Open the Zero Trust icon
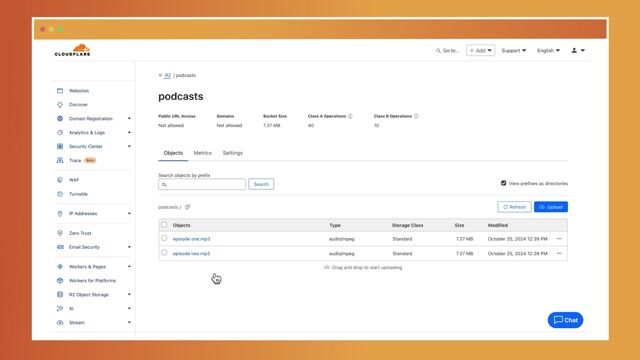Image resolution: width=640 pixels, height=360 pixels. coord(60,233)
